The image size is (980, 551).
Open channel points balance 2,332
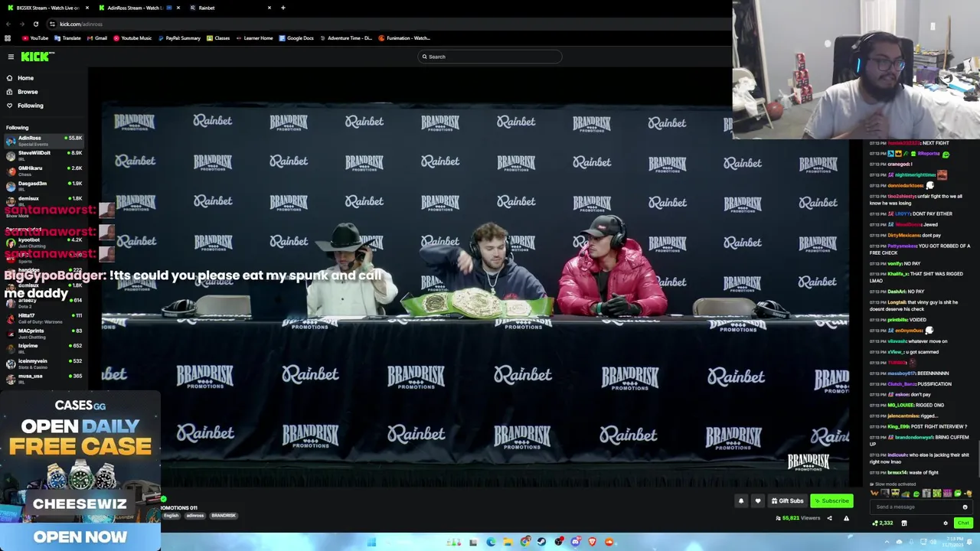(883, 523)
